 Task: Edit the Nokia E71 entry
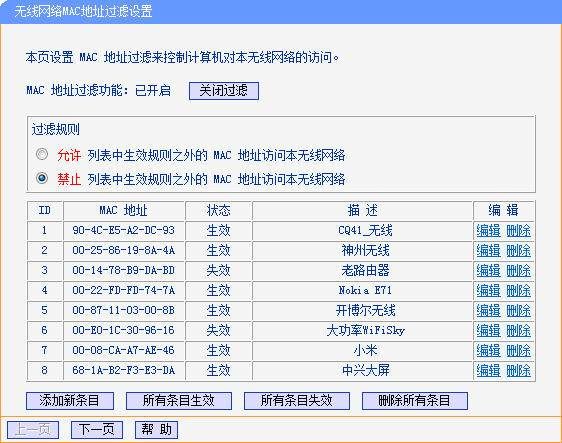[488, 290]
